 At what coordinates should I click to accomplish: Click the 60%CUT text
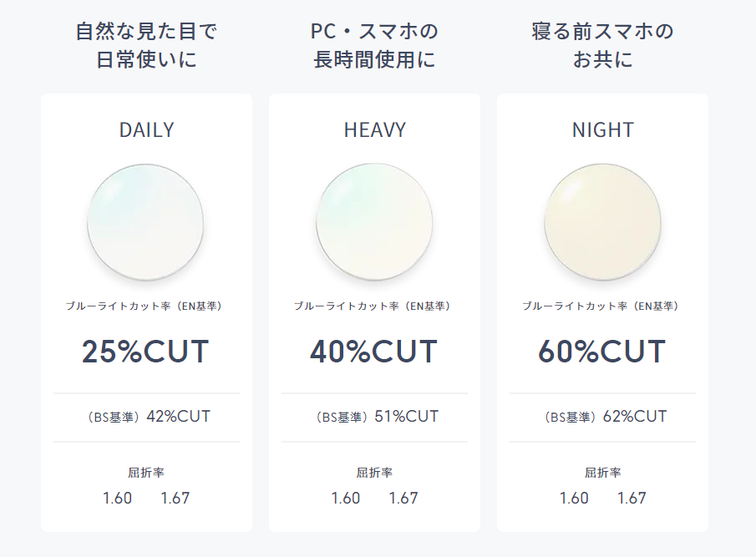(x=602, y=352)
